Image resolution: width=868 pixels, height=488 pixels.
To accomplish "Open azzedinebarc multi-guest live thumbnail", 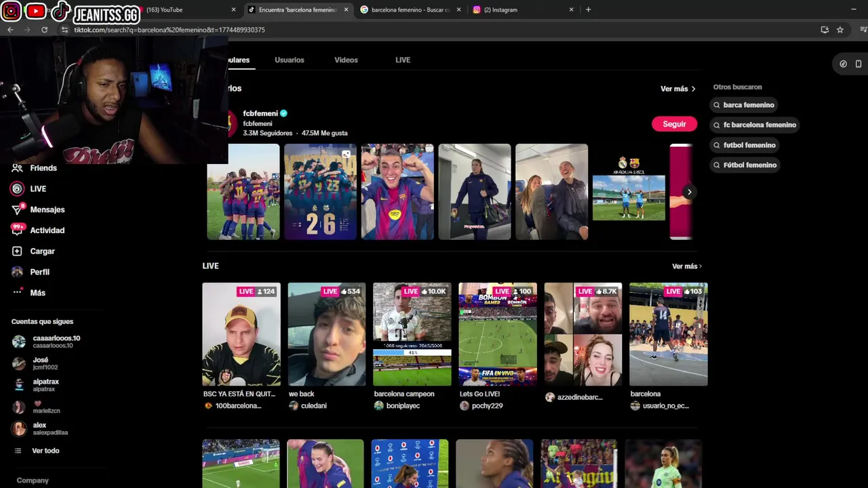I will pyautogui.click(x=583, y=334).
